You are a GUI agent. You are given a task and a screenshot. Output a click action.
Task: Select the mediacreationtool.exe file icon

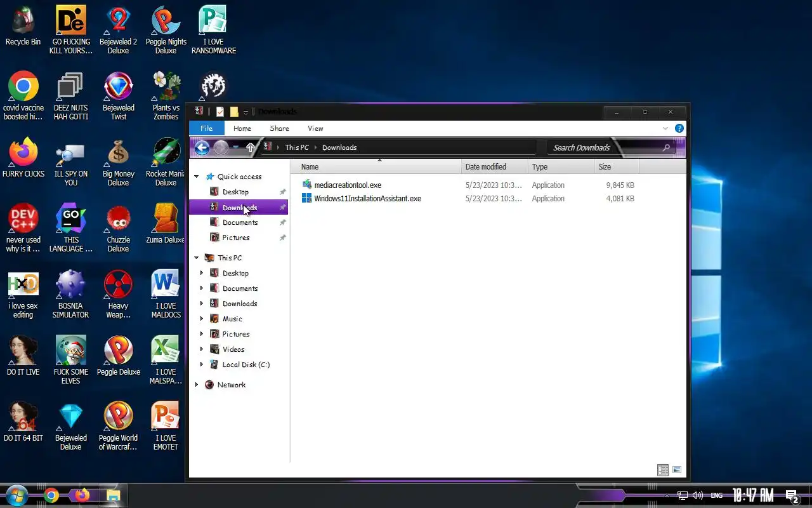click(307, 185)
